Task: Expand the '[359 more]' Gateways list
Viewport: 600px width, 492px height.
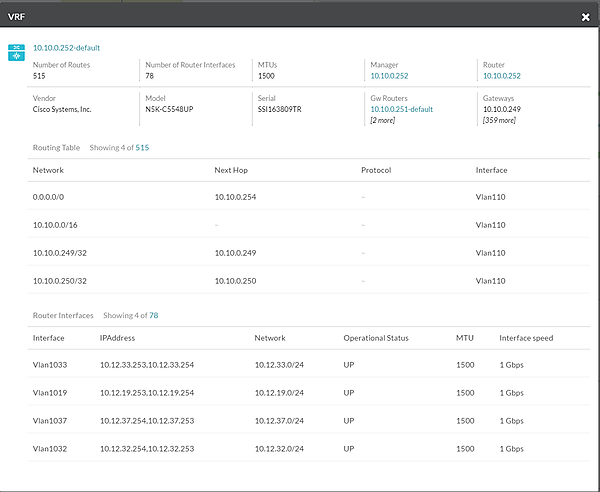Action: (x=500, y=119)
